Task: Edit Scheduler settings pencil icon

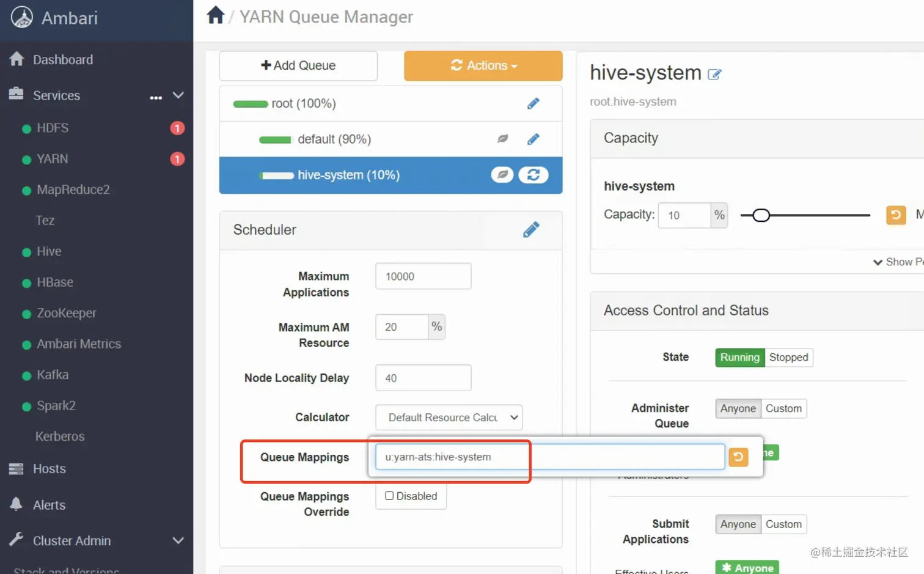Action: [531, 229]
